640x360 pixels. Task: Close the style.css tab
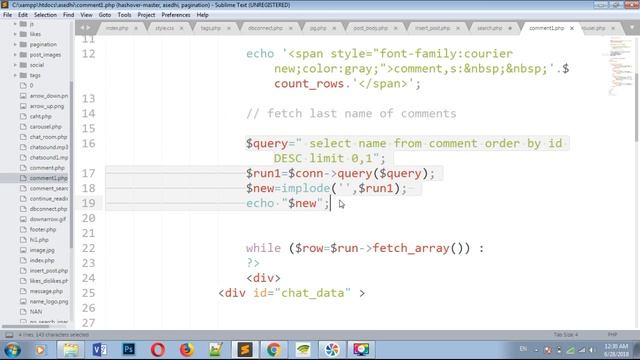tap(182, 28)
